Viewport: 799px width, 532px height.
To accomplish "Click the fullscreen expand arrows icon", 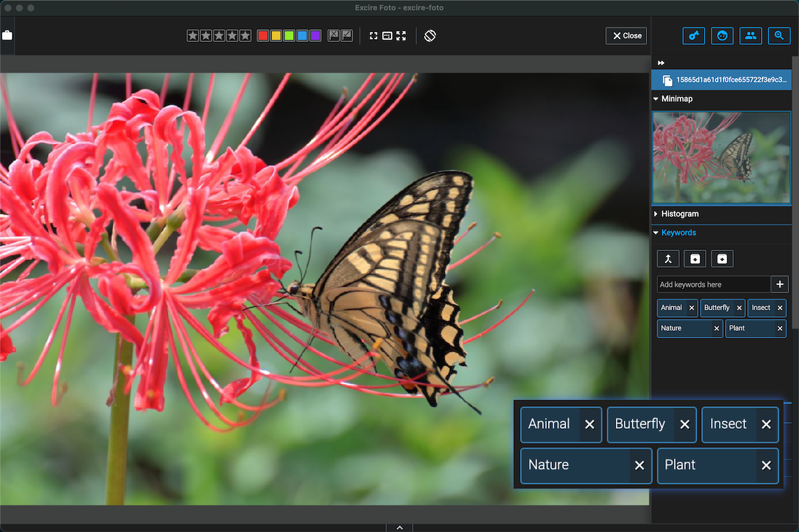I will (x=401, y=36).
